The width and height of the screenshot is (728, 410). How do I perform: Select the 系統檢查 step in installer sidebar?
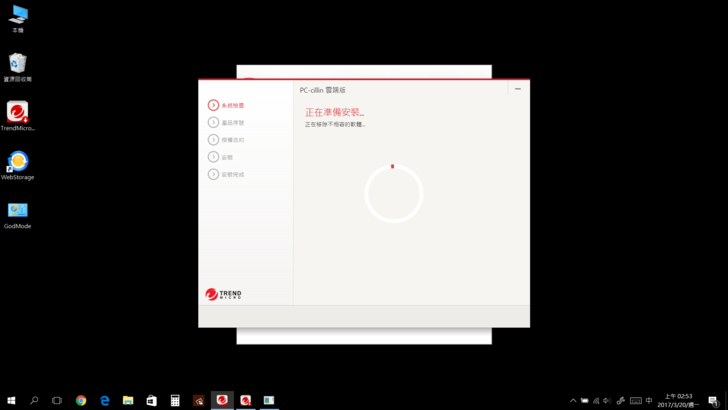226,105
